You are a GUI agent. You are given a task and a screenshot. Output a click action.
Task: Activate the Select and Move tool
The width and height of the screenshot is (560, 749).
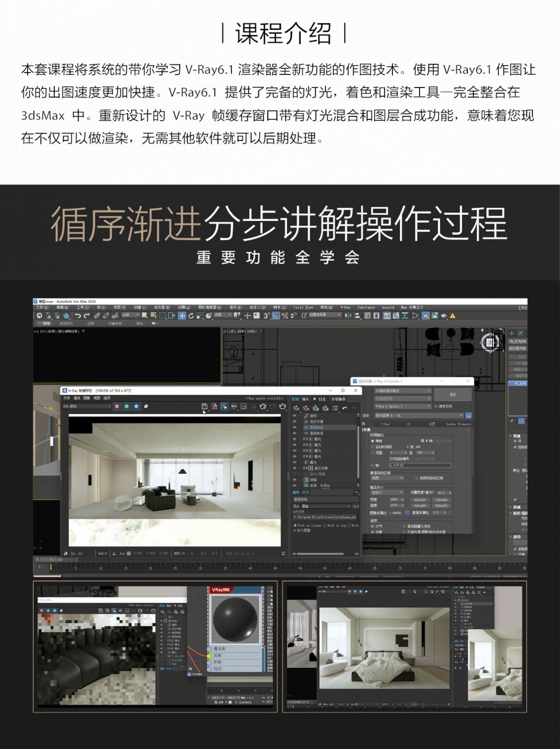pyautogui.click(x=182, y=316)
